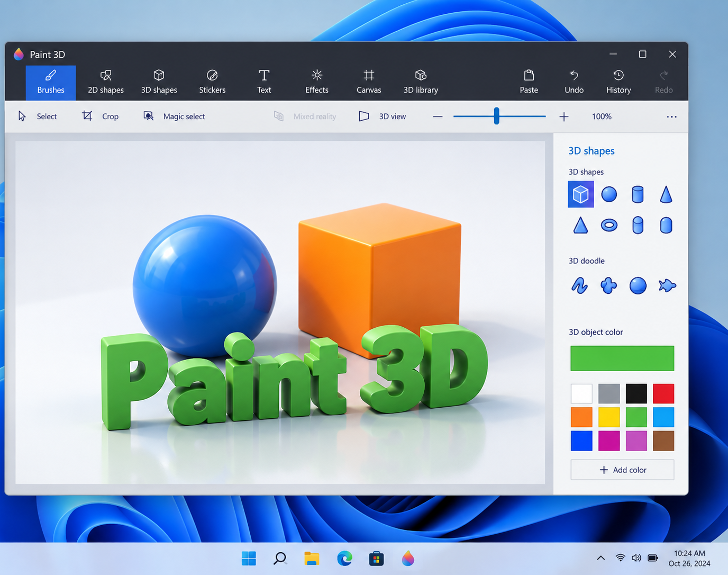Viewport: 728px width, 575px height.
Task: Pick the green palette swatch
Action: point(636,417)
